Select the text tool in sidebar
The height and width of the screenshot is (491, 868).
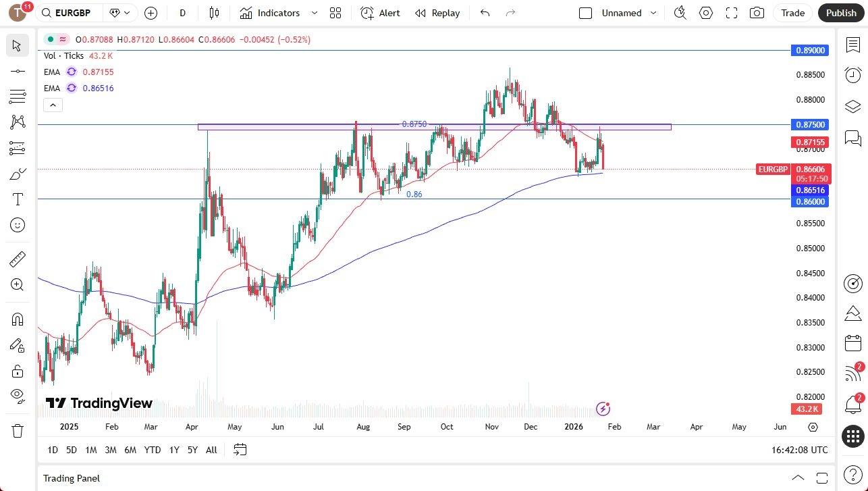click(x=18, y=199)
